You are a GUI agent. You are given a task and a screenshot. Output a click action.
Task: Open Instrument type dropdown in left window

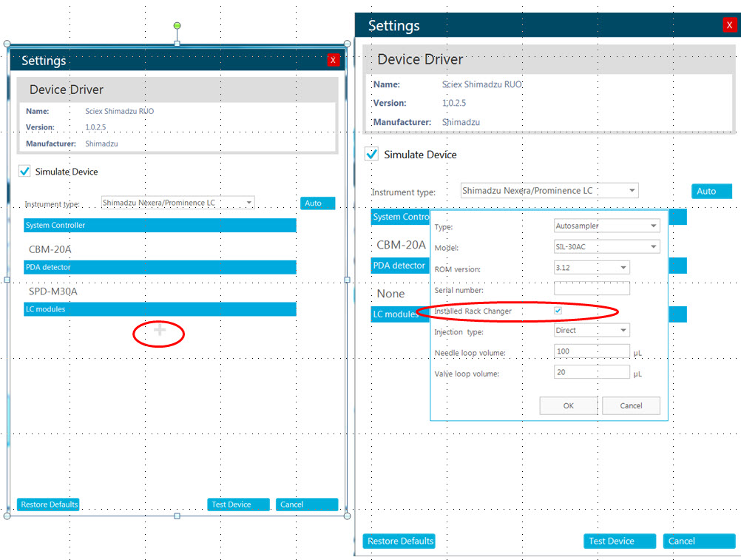point(177,203)
